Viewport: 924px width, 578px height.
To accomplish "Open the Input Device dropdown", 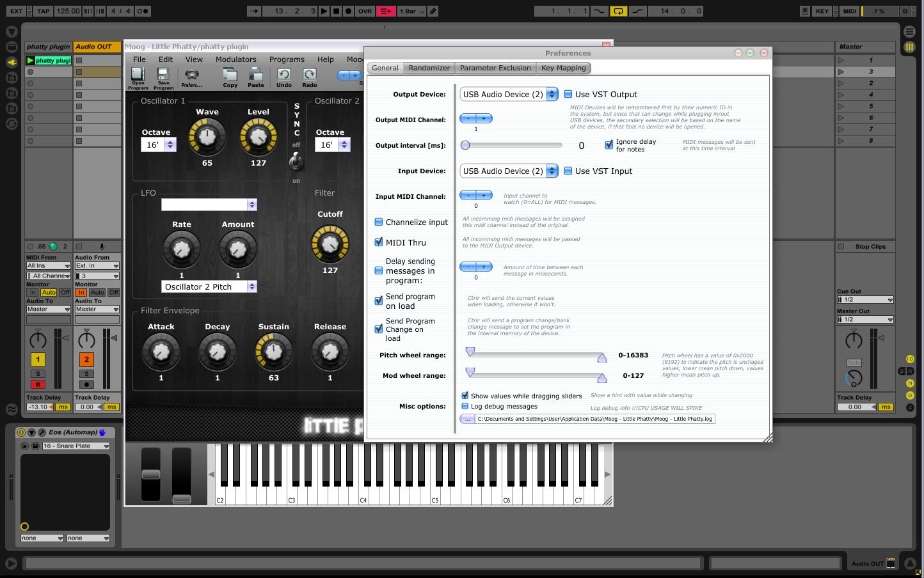I will pos(552,171).
